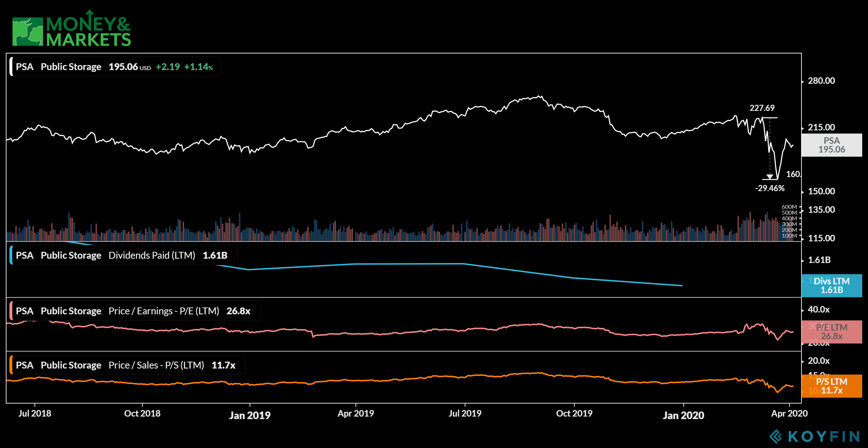
Task: Click the Divs LTM 1.61B axis tag
Action: [832, 286]
